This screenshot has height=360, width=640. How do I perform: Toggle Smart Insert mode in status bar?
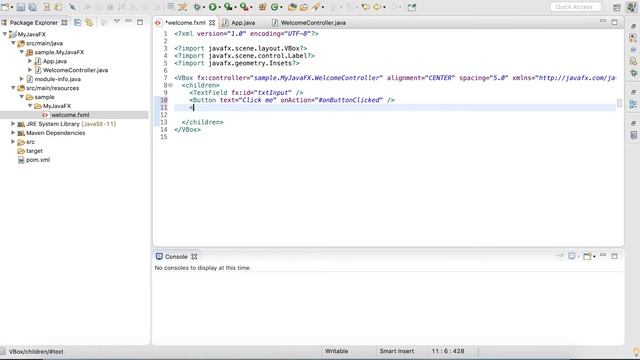coord(396,351)
